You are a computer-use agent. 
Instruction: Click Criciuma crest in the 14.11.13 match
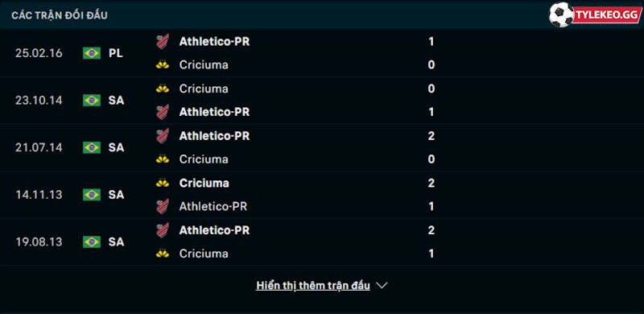click(x=163, y=183)
